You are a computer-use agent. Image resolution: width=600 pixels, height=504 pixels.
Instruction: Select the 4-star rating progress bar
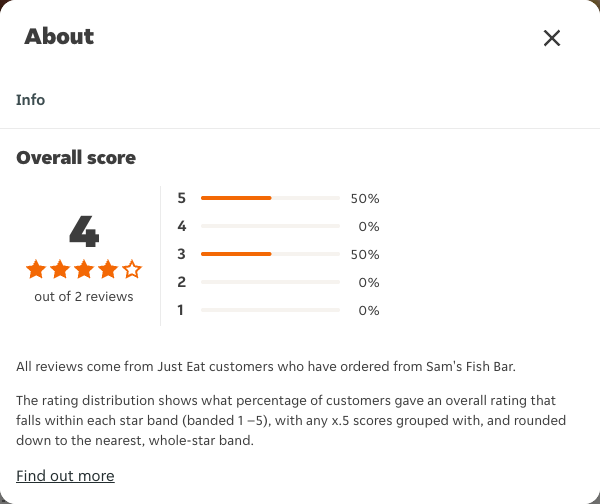click(270, 226)
